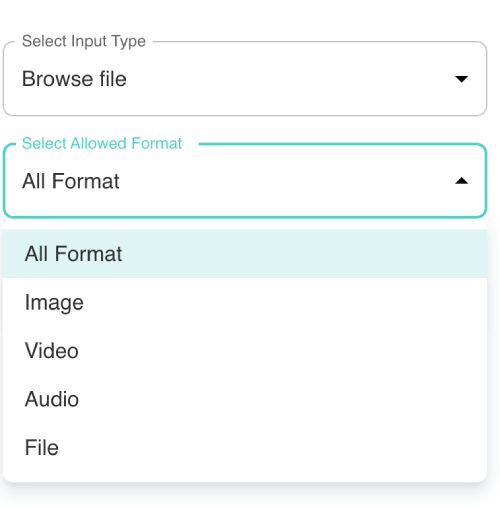Viewport: 500px width, 508px height.
Task: Choose the Video format option
Action: click(x=245, y=351)
